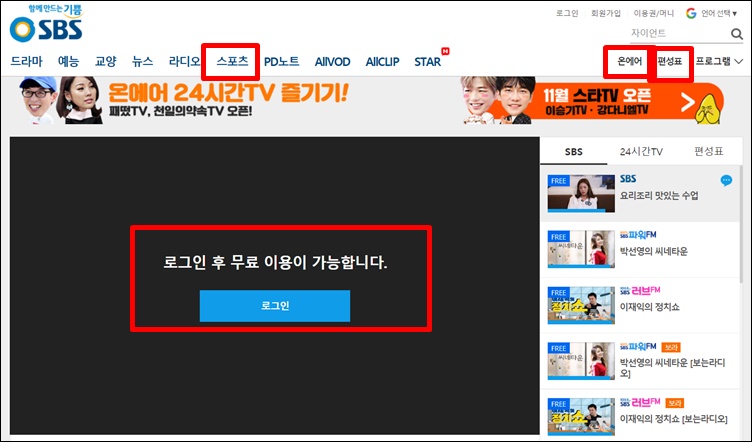Open the 언어 선택 language dropdown
The image size is (752, 442).
pyautogui.click(x=719, y=13)
